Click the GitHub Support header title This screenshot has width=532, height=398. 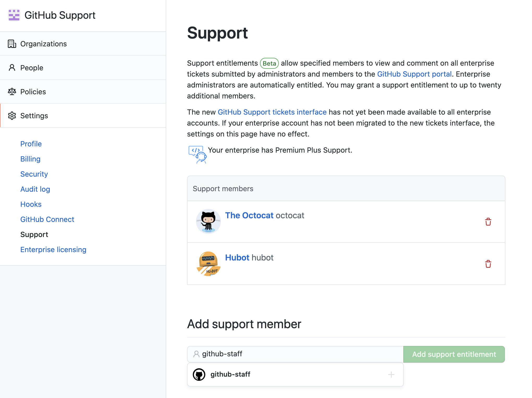(60, 15)
